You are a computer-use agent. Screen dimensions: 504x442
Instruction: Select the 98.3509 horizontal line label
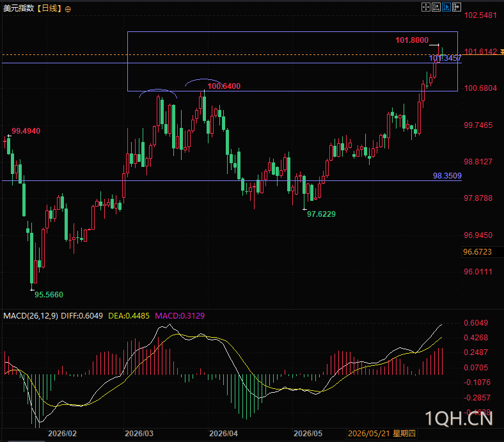pos(447,176)
